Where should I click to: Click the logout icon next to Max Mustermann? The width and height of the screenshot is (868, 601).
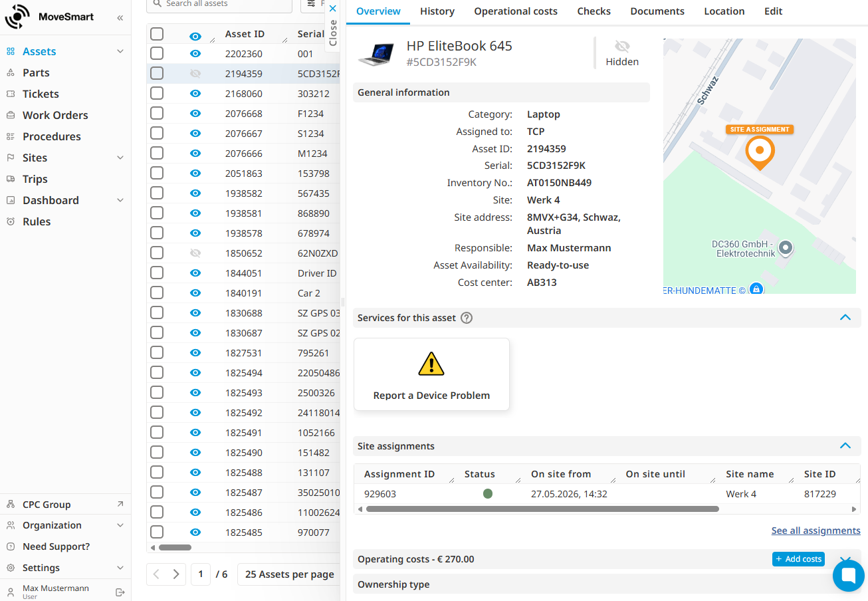point(120,592)
